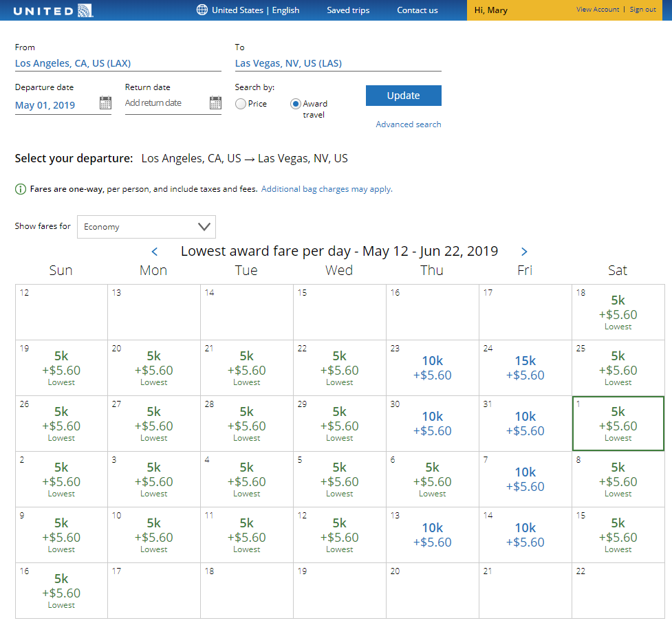Select May 18 fare 5k
Viewport: 672px width, 625px height.
click(x=618, y=312)
